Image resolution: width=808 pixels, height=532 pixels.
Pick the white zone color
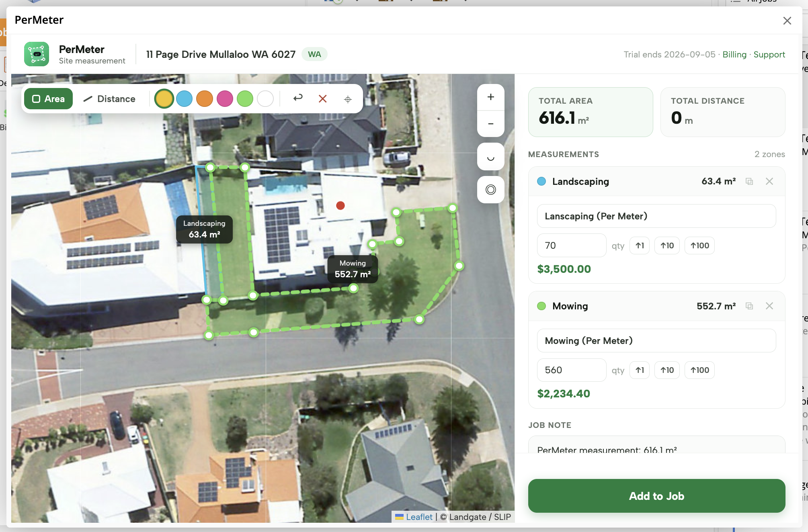click(x=265, y=99)
